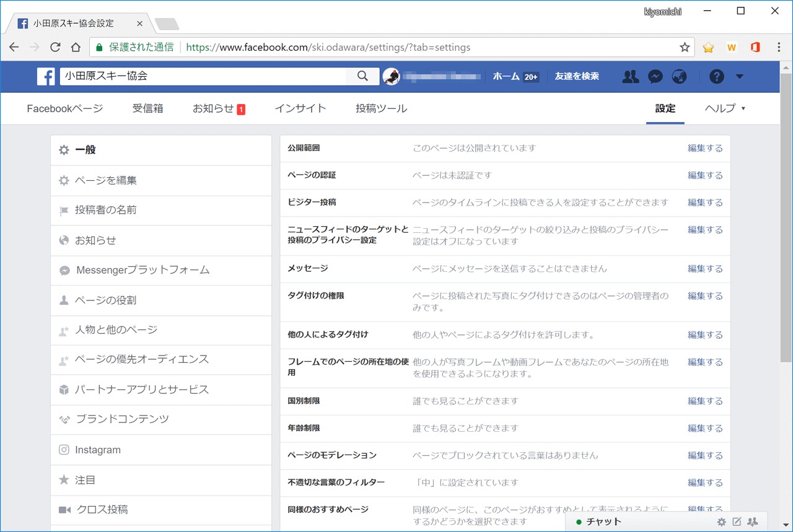Image resolution: width=793 pixels, height=532 pixels.
Task: Click the page vertical scrollbar
Action: (786, 217)
